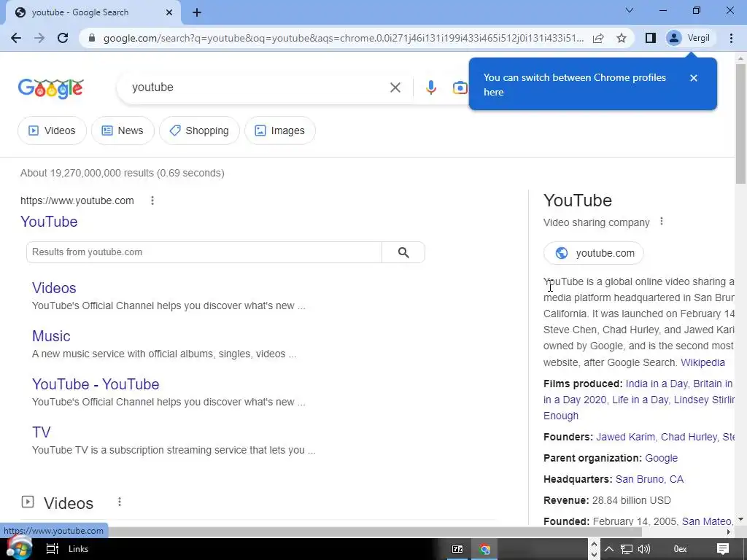The height and width of the screenshot is (560, 747).
Task: Open the India in a Day link
Action: [657, 384]
